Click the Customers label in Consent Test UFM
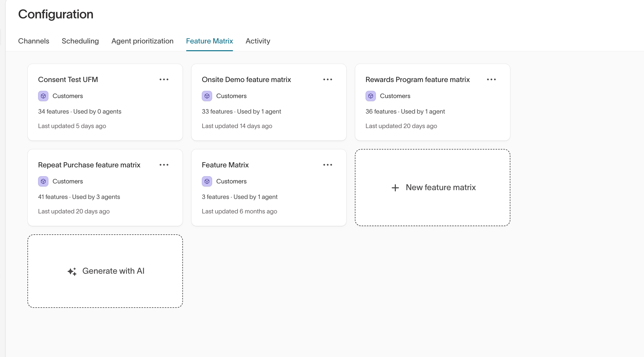The image size is (644, 357). click(x=68, y=96)
